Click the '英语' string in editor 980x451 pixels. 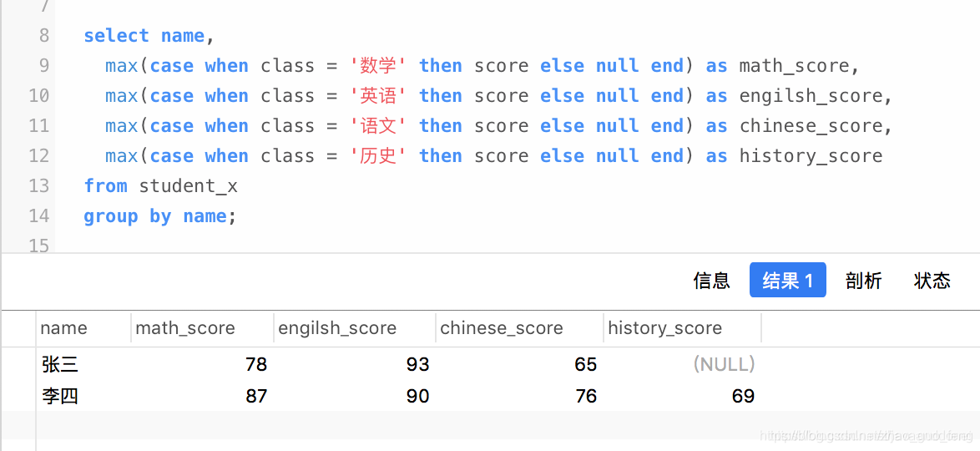(x=378, y=96)
